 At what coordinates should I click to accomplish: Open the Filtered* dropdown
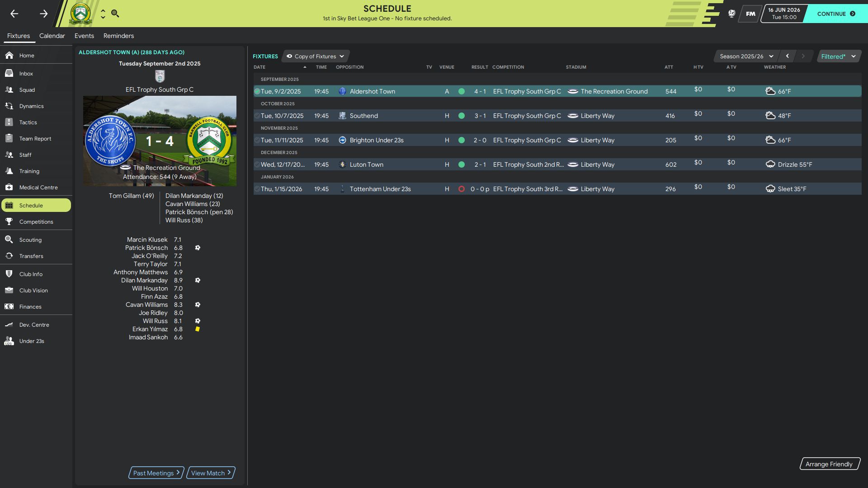[x=839, y=56]
